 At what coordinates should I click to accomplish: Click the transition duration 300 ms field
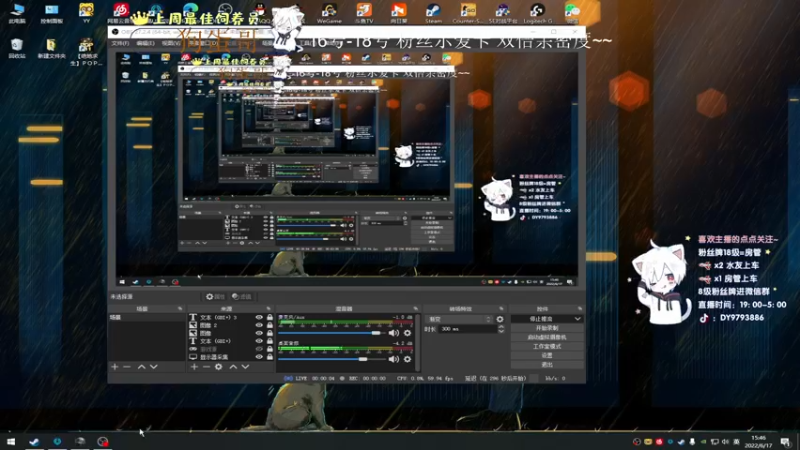(x=467, y=329)
